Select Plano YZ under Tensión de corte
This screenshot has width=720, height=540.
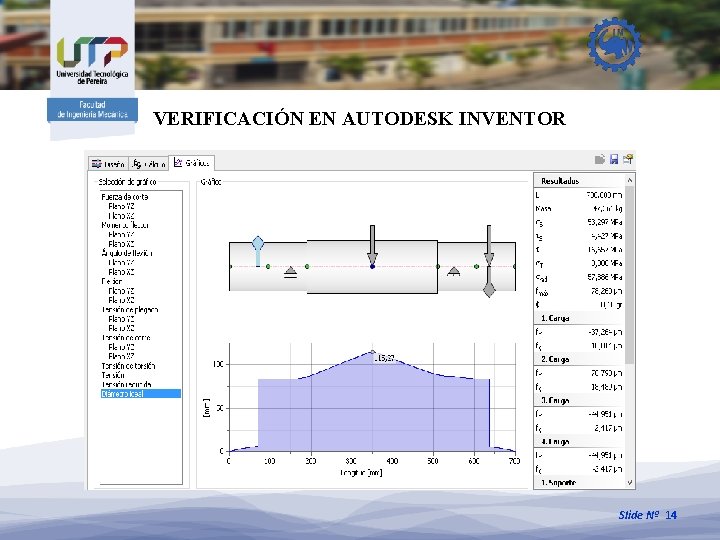coord(121,347)
